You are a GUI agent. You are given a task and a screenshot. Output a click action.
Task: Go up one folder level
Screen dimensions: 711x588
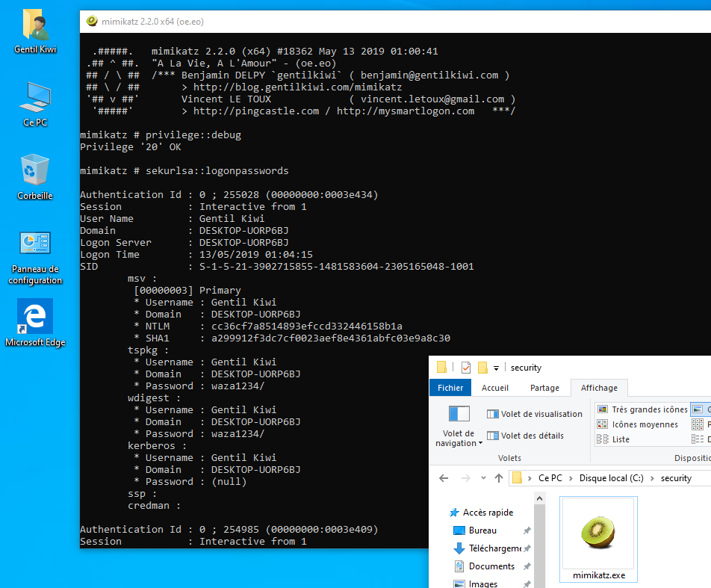(x=499, y=477)
